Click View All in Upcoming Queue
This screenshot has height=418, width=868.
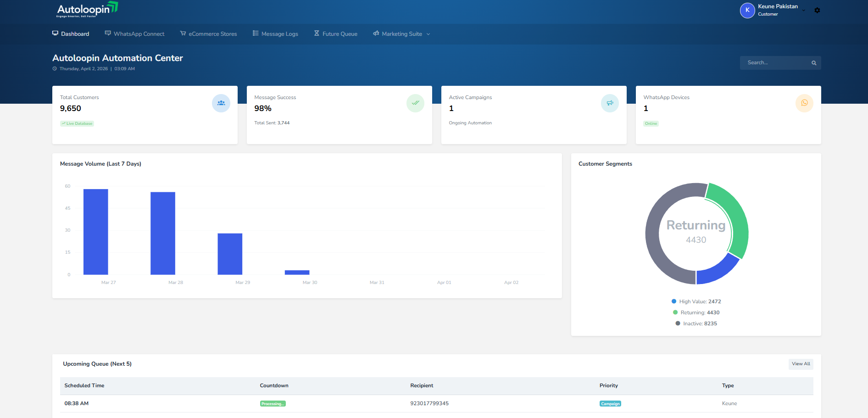pos(801,364)
